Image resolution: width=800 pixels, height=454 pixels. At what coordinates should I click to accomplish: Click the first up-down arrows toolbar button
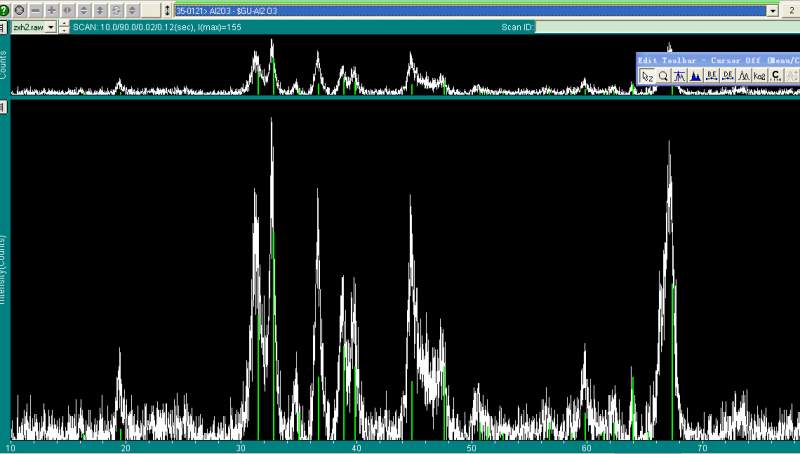click(x=84, y=10)
